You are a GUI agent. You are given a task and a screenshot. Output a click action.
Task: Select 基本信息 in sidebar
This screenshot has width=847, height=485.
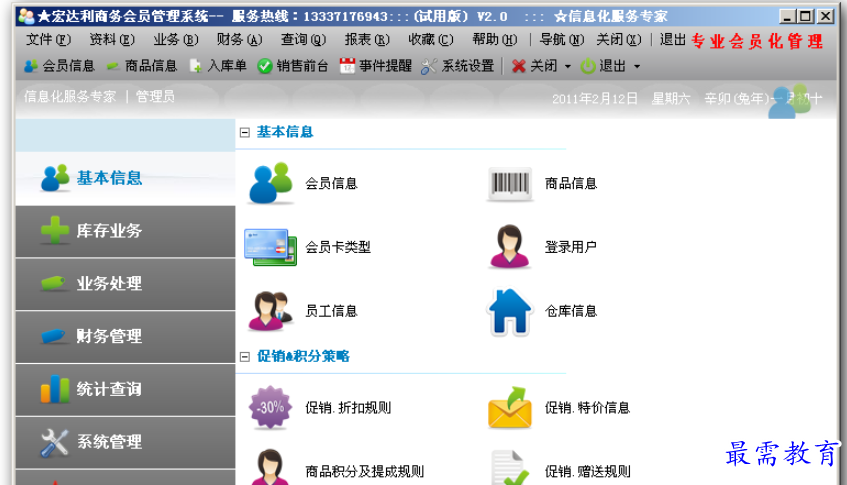pos(125,178)
